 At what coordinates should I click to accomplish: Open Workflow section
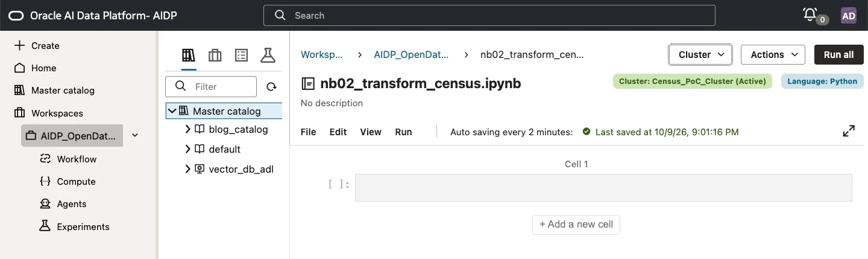pos(77,159)
